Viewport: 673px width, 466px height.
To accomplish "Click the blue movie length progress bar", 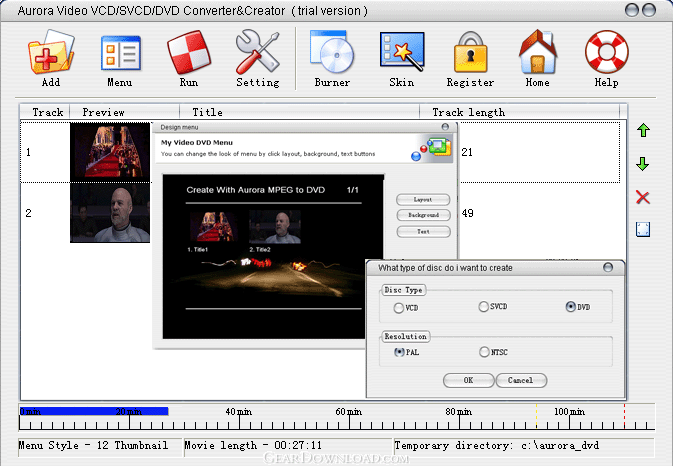I will tap(94, 411).
